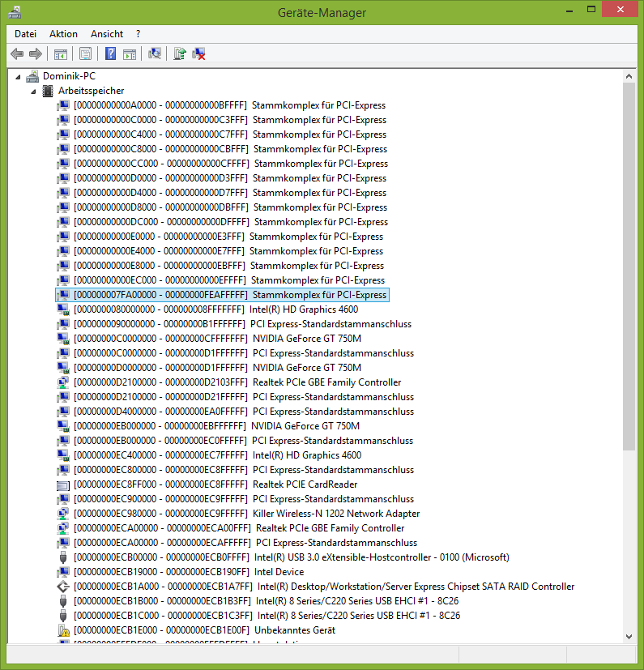Select the PCI Express-Standardstammanschluss row at 00000000D4000000
The image size is (644, 670).
tap(244, 411)
